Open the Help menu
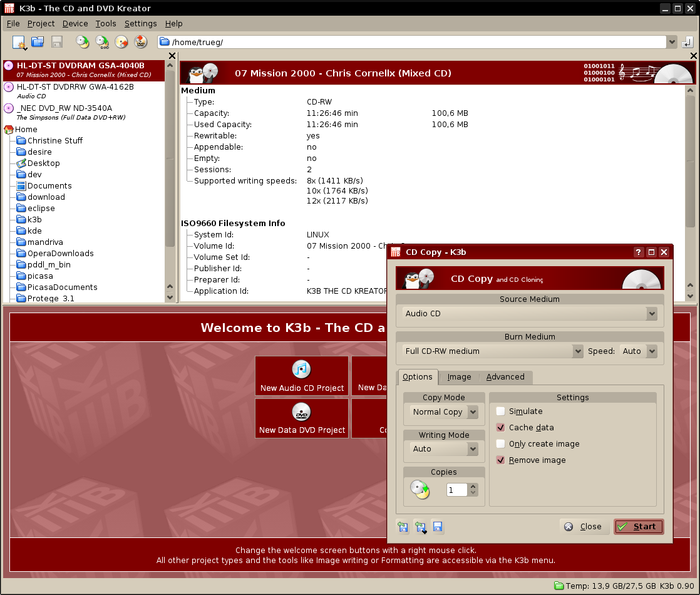700x595 pixels. click(173, 24)
